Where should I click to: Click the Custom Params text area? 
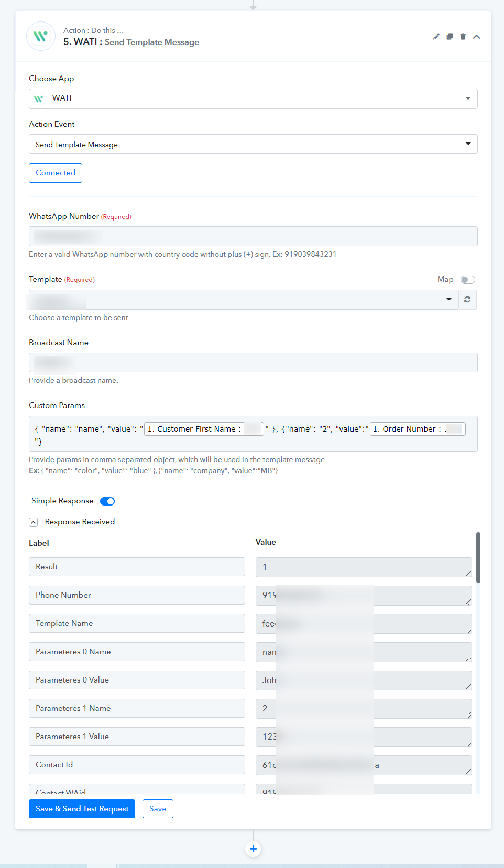click(x=253, y=434)
